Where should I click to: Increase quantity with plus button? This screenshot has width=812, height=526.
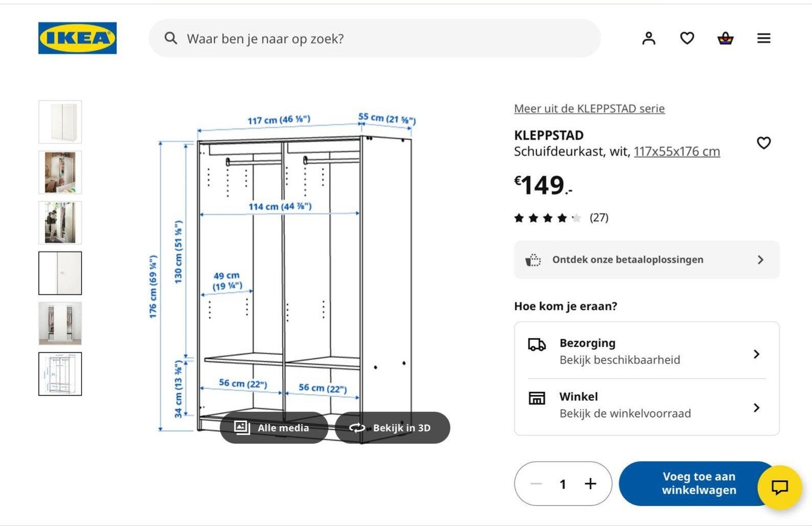(591, 484)
